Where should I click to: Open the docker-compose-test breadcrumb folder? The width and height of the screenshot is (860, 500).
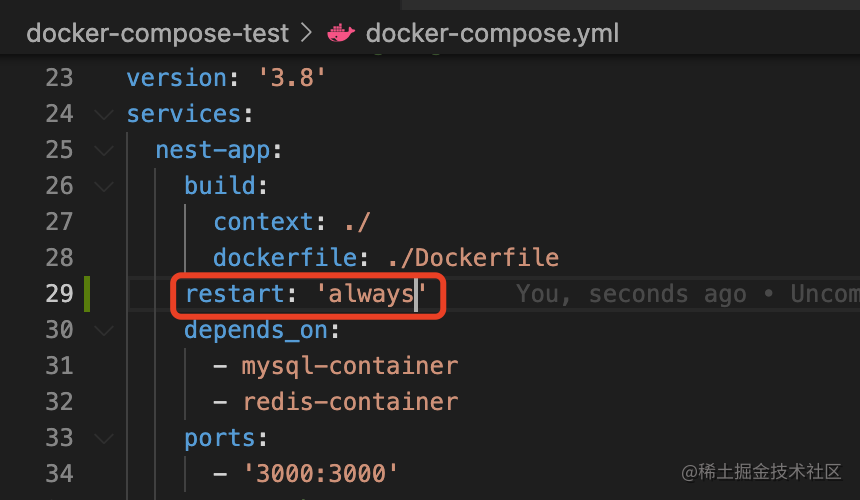[157, 33]
